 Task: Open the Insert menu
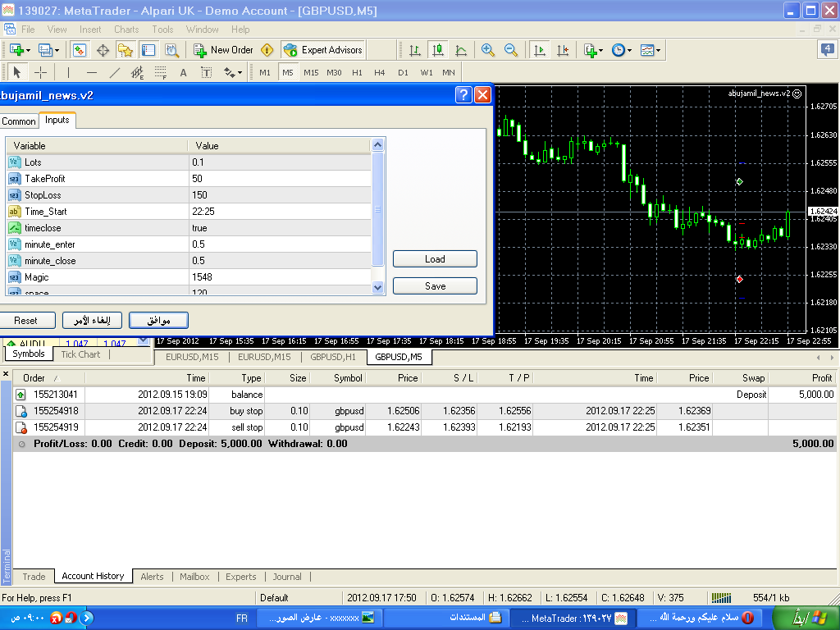click(x=90, y=30)
